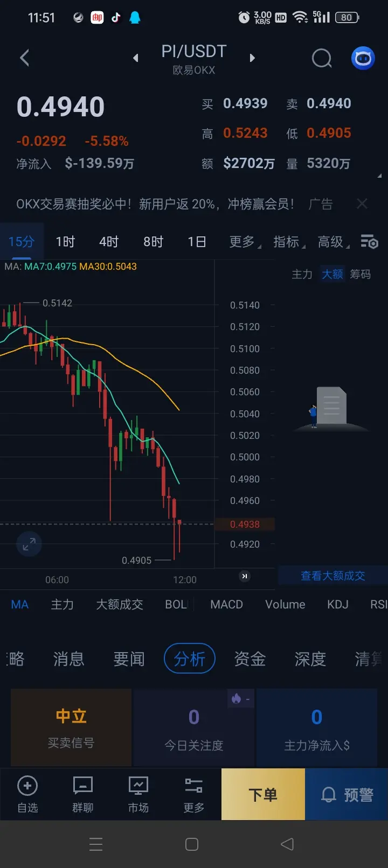
Task: Switch to next trading pair arrow
Action: click(252, 58)
